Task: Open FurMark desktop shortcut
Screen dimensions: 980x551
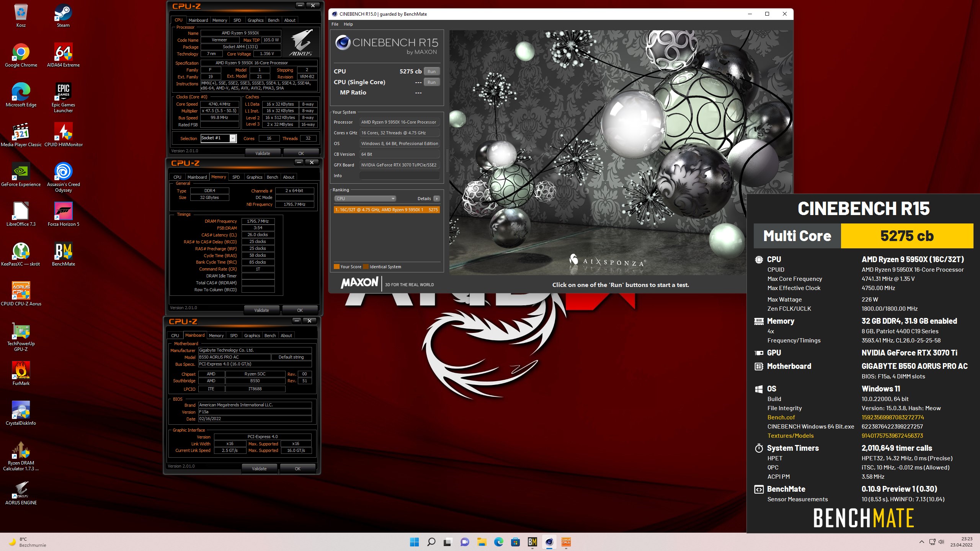Action: click(21, 373)
